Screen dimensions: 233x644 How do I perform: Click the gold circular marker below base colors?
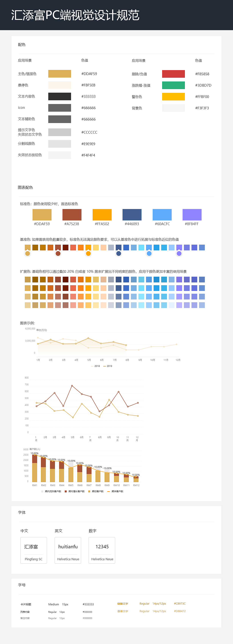[27, 254]
